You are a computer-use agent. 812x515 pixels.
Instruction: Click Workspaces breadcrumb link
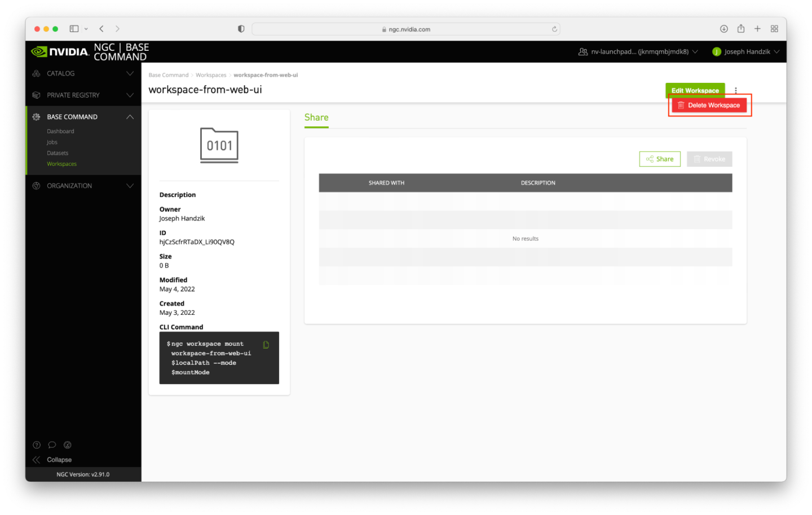(x=211, y=75)
